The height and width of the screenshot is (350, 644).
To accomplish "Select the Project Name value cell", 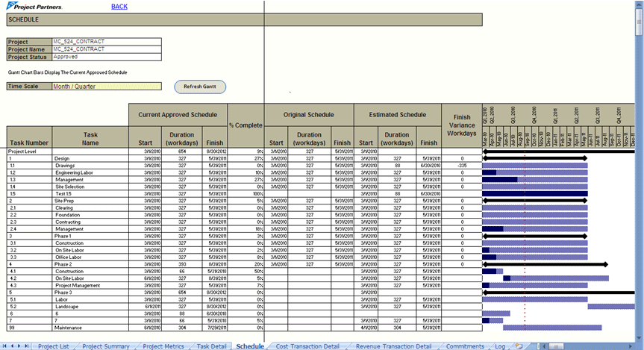I will 107,49.
